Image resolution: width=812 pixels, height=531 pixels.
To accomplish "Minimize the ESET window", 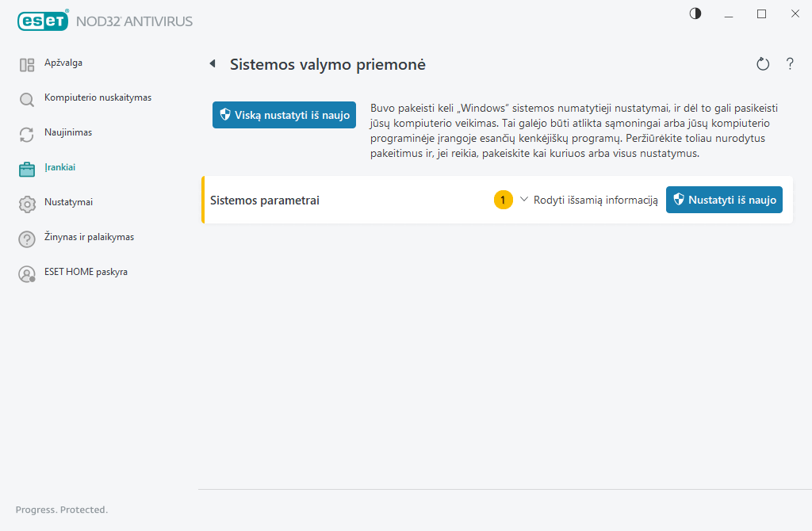I will (x=729, y=13).
